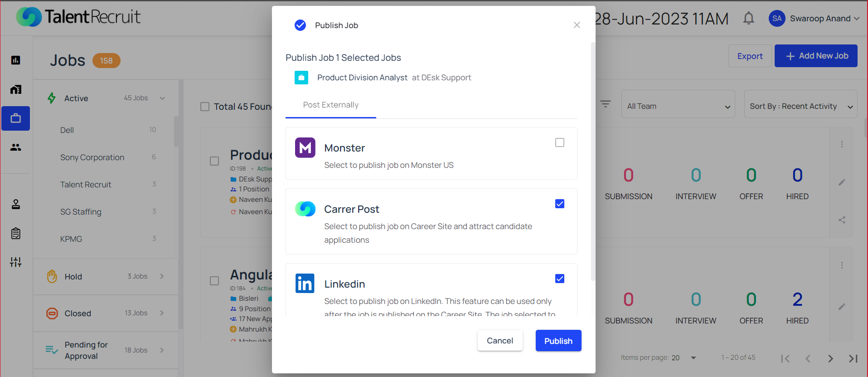Open the companies building icon in sidebar
Viewport: 868px width, 377px height.
pos(16,89)
